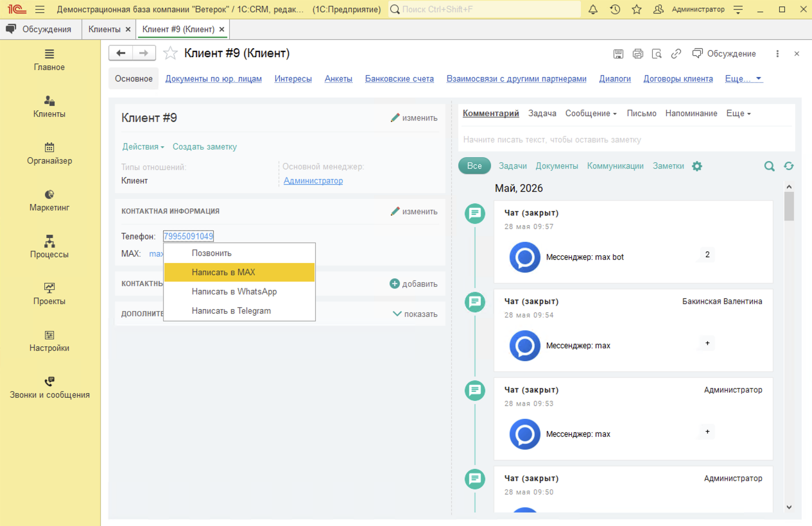Switch to the Клиенты tab
This screenshot has height=526, width=812.
(x=105, y=30)
